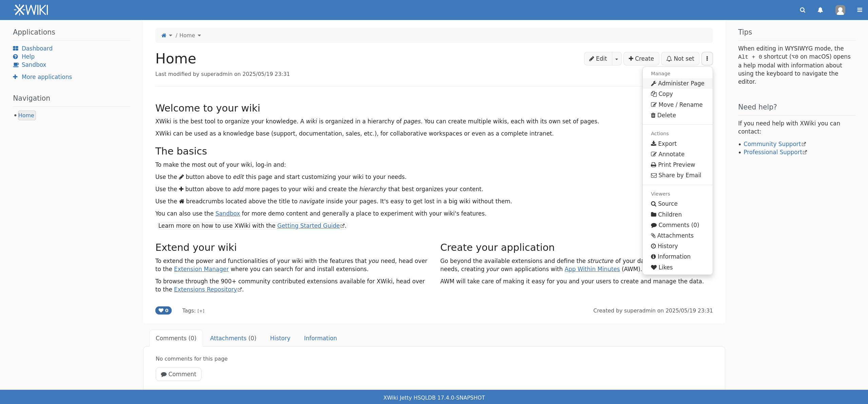Open the user avatar profile menu
Image resolution: width=868 pixels, height=404 pixels.
[x=840, y=10]
